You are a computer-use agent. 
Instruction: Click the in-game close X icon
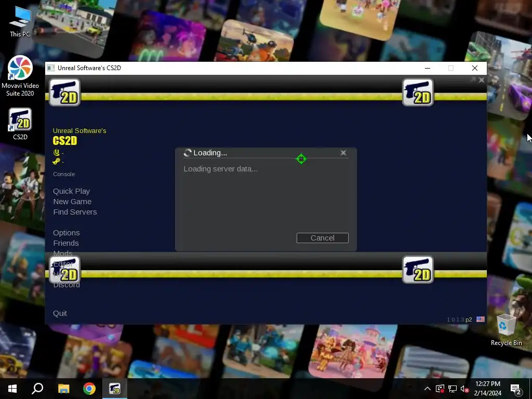482,80
